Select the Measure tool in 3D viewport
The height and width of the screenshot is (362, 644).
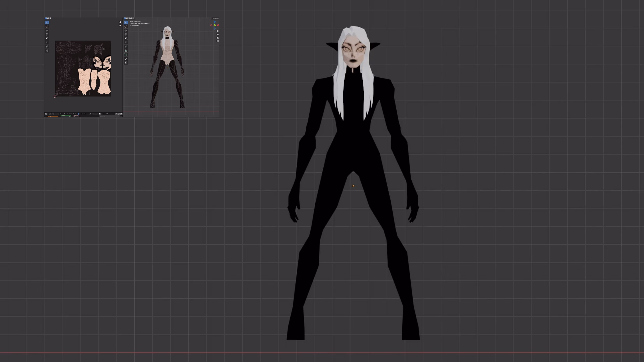pos(126,50)
